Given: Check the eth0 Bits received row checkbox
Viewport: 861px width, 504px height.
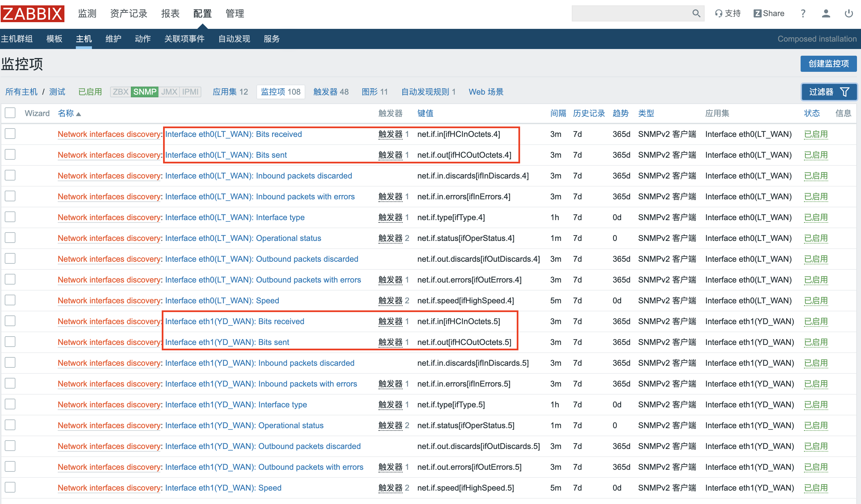Looking at the screenshot, I should point(10,134).
